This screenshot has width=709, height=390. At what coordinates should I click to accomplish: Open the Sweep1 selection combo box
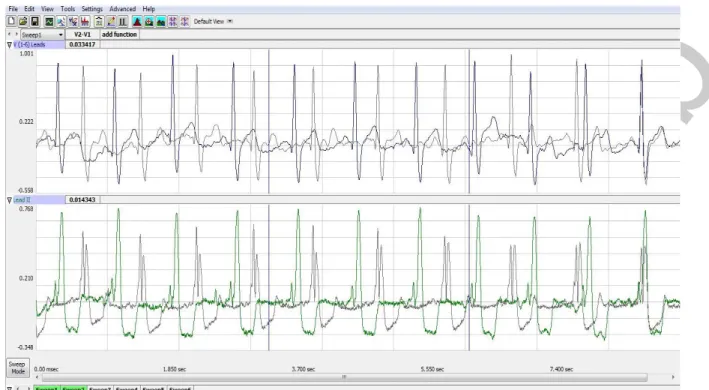[43, 35]
